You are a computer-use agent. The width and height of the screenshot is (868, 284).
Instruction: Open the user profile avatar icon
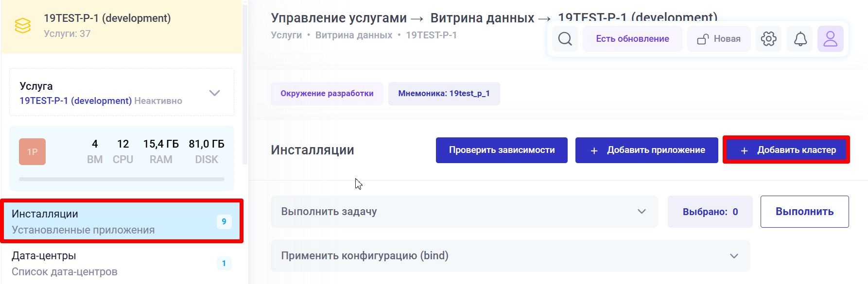(x=830, y=39)
